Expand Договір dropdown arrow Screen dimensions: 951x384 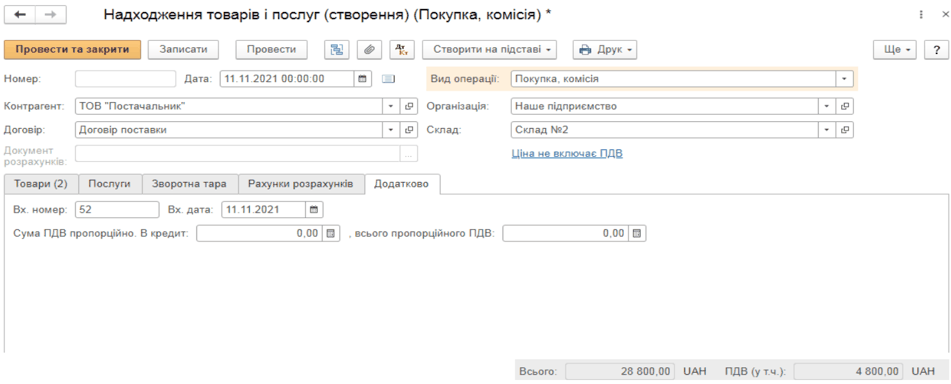tap(391, 130)
